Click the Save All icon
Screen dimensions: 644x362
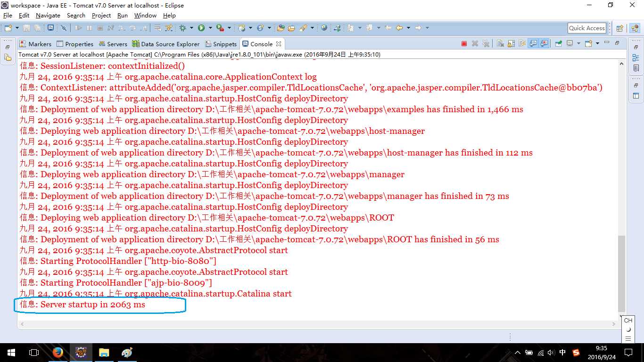37,28
